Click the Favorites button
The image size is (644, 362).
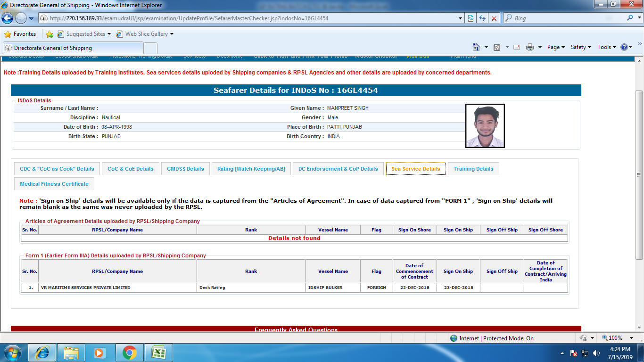(x=20, y=34)
